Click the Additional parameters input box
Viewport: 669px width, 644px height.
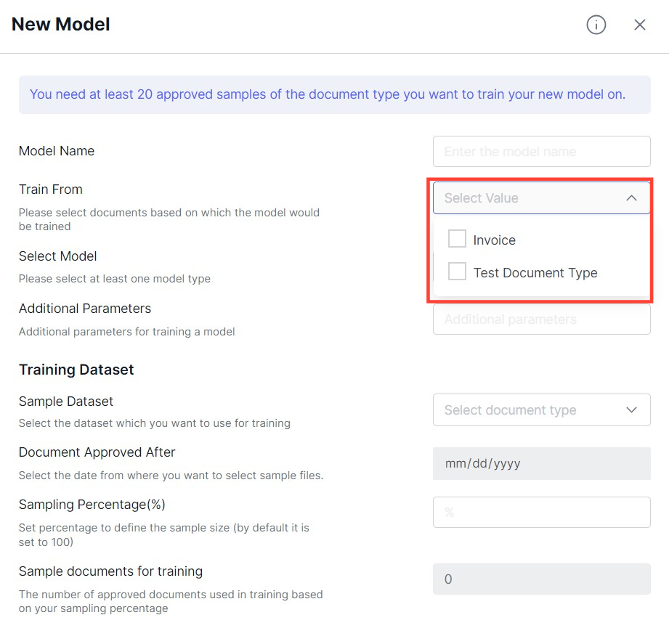click(541, 319)
